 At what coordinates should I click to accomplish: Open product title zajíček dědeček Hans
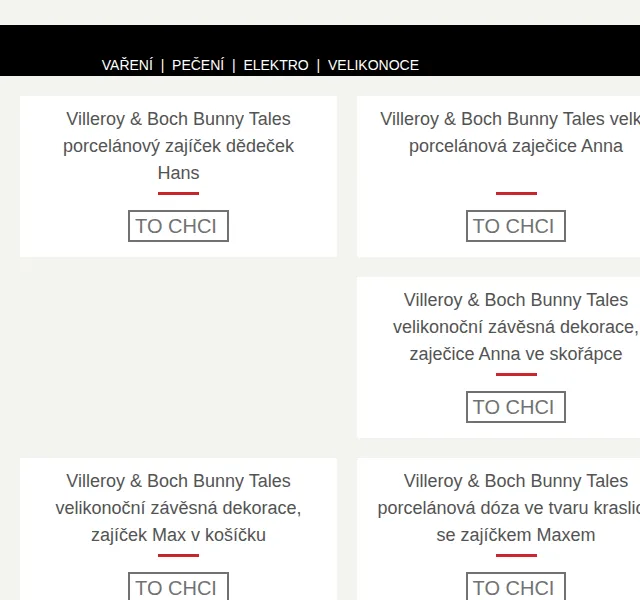[x=178, y=146]
